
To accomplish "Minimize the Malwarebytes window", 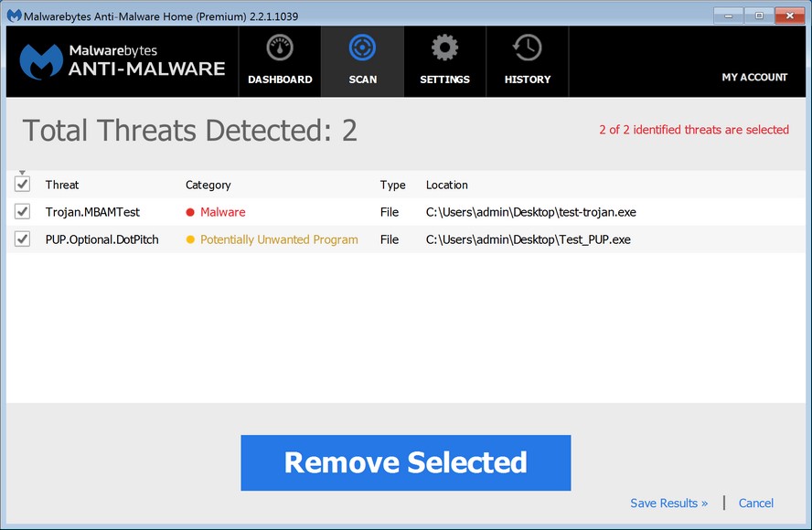I will click(x=728, y=16).
